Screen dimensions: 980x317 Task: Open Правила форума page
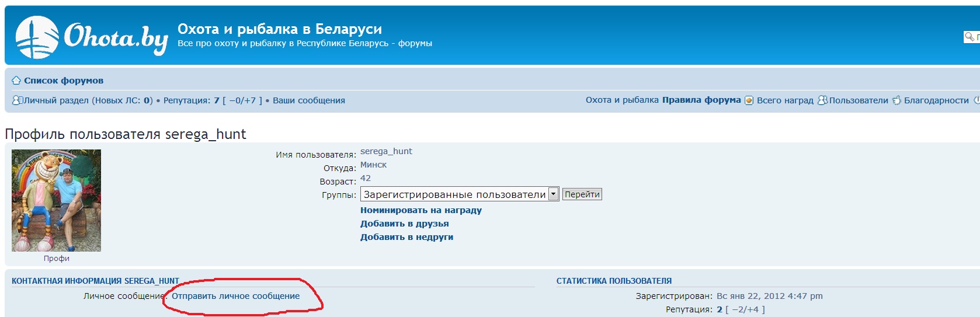[x=701, y=100]
